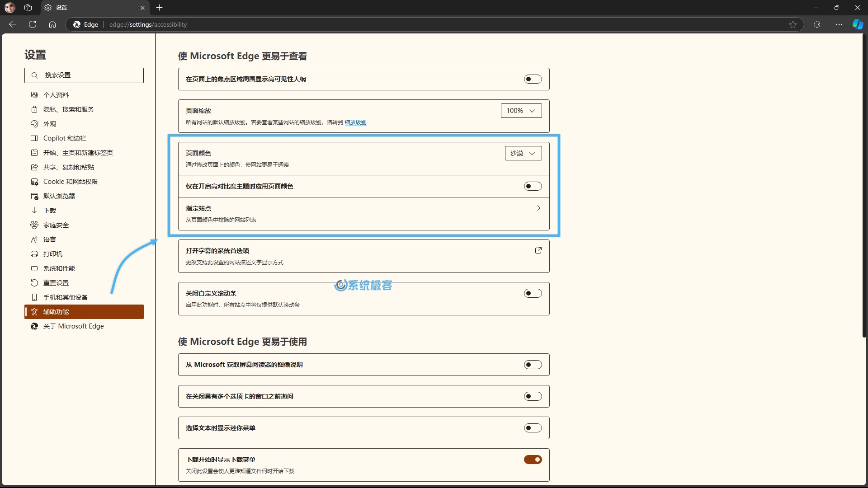Open the tab actions workspace icon
This screenshot has height=488, width=868.
coord(28,8)
